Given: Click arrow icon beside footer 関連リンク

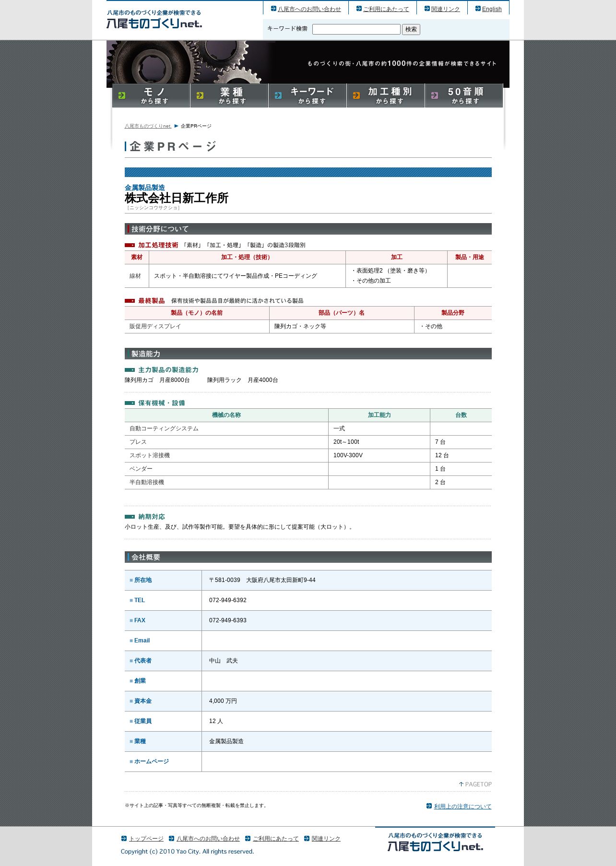Looking at the screenshot, I should pos(307,839).
